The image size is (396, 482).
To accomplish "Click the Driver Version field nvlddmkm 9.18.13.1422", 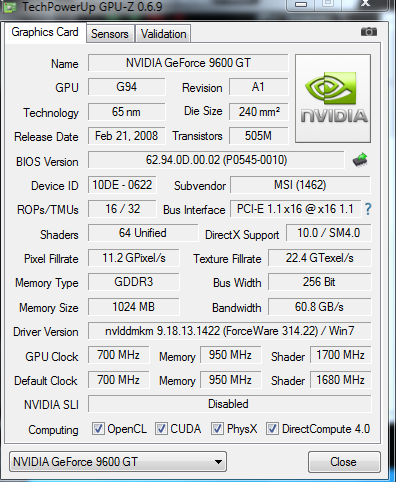I will click(x=230, y=331).
